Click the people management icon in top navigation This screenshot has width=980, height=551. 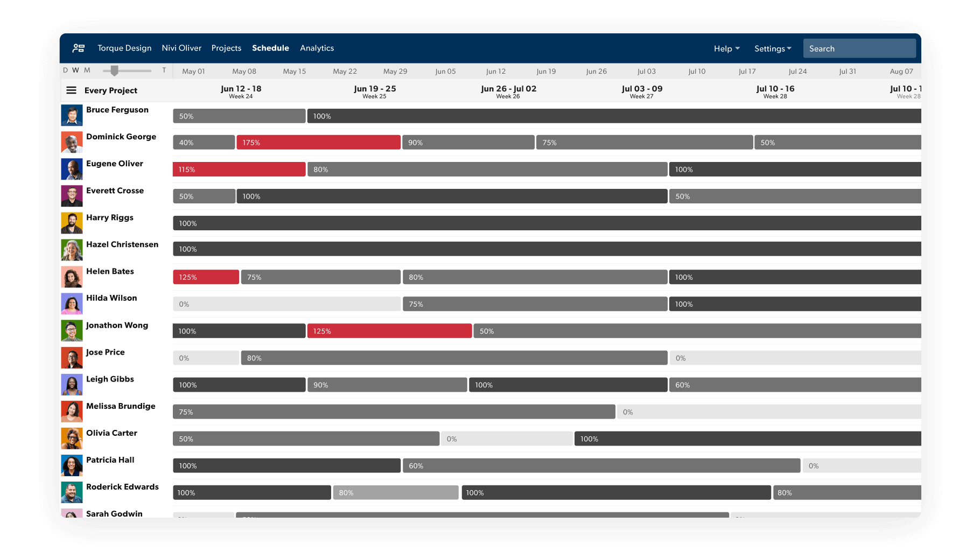(78, 48)
